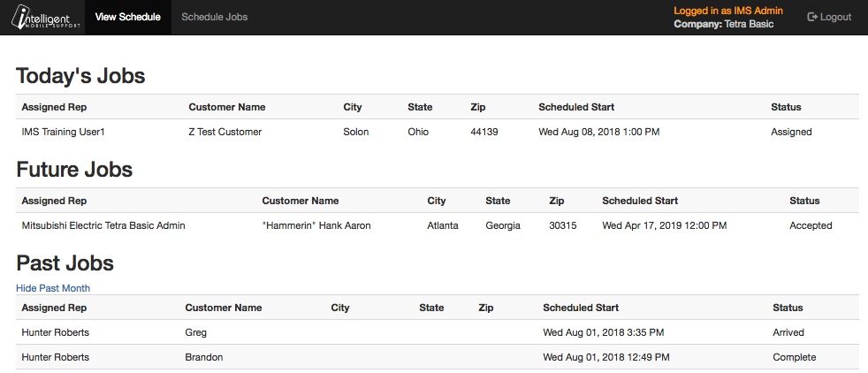Click the Logged in as IMS Admin text
Image resolution: width=868 pixels, height=373 pixels.
[x=728, y=11]
